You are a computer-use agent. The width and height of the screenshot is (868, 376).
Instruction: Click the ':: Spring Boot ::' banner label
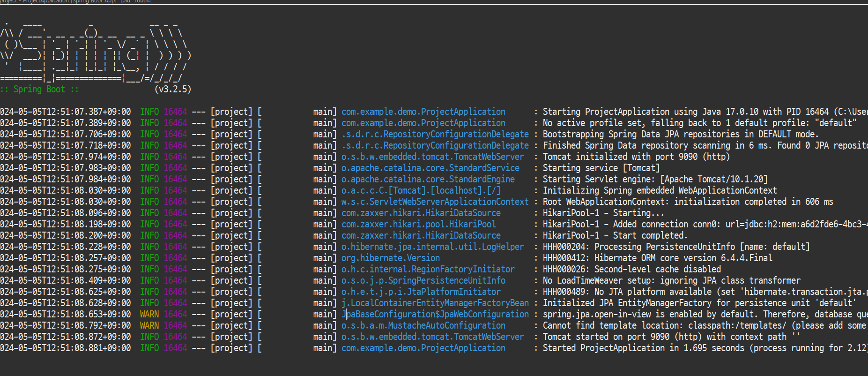point(39,89)
